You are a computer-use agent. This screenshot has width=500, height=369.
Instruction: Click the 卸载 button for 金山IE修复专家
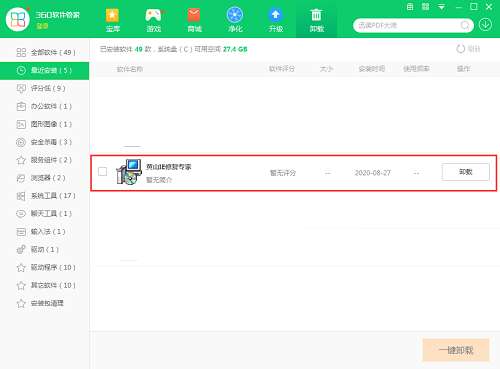[466, 172]
